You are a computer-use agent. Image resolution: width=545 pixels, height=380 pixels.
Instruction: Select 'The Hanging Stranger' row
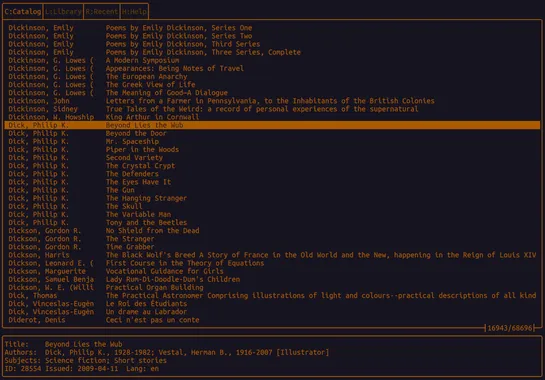pyautogui.click(x=272, y=198)
